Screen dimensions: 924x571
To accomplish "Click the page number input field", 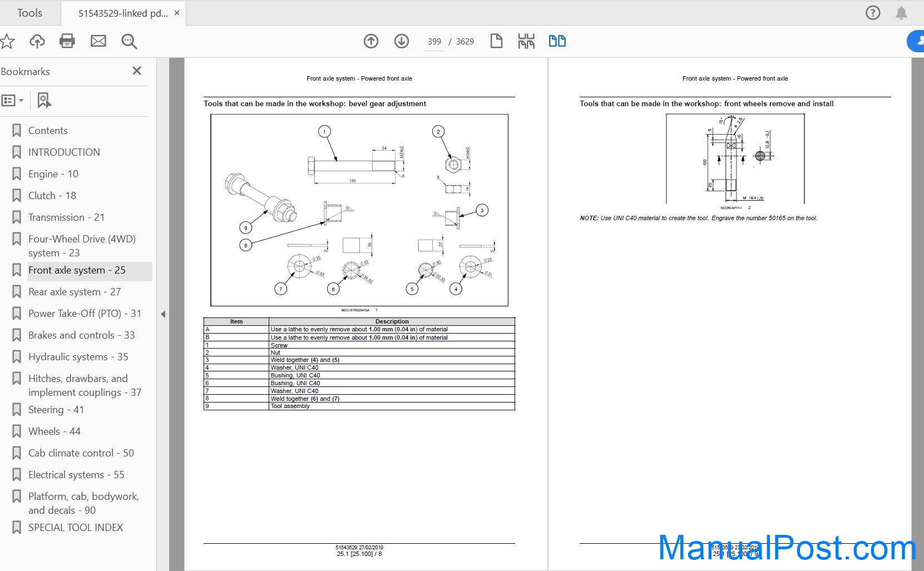I will 434,42.
